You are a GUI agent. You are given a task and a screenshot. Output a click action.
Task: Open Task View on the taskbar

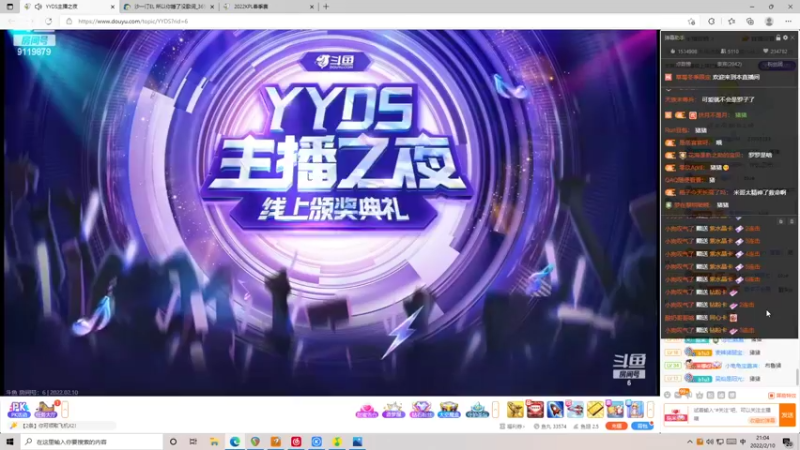click(193, 441)
